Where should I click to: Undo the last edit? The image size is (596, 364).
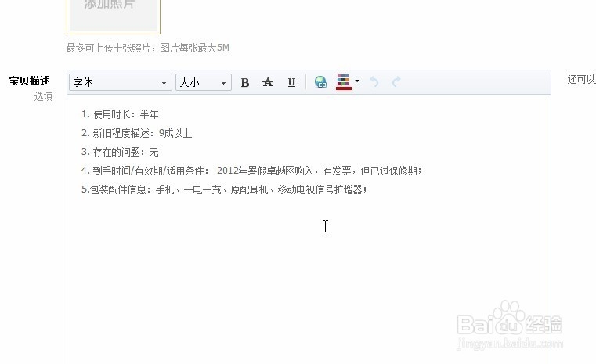[374, 81]
